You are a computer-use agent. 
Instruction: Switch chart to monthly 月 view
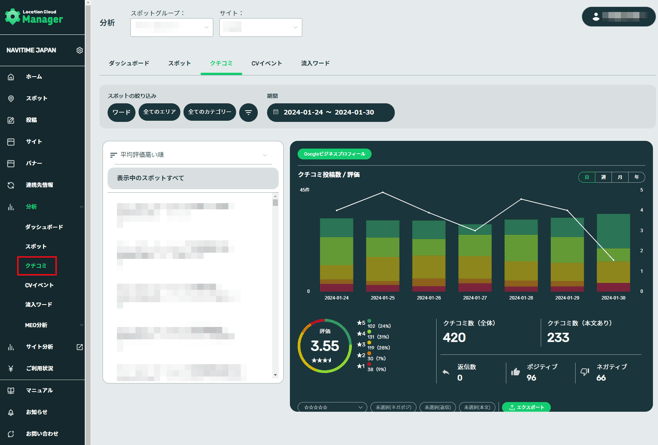pyautogui.click(x=620, y=177)
